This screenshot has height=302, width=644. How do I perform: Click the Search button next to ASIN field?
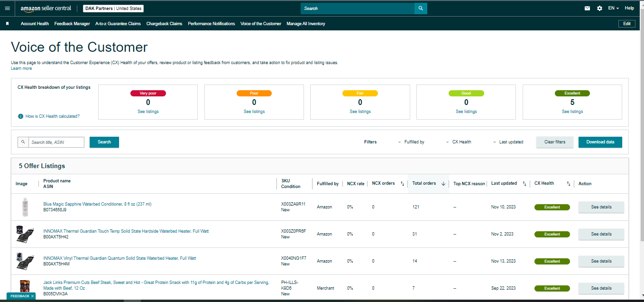click(x=104, y=142)
